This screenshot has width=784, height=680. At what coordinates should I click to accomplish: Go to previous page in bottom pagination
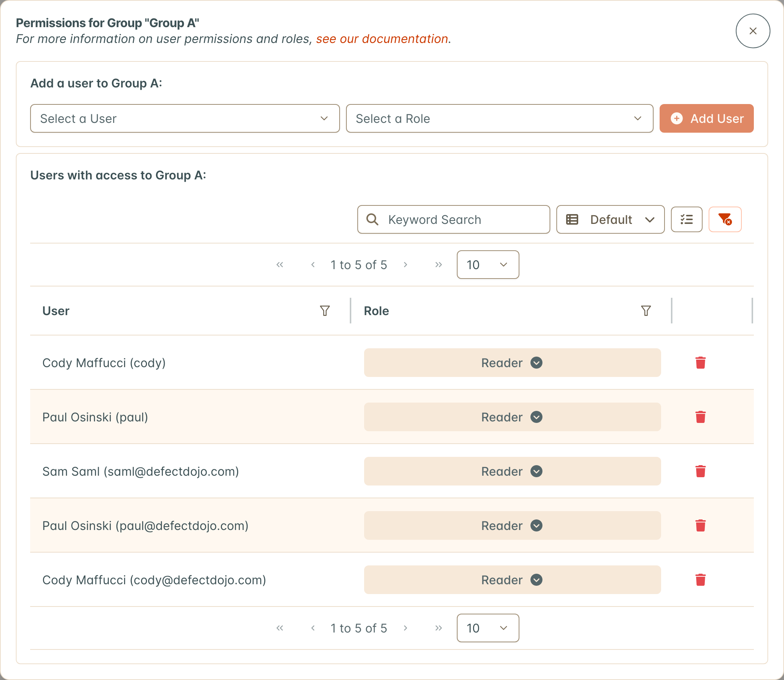313,628
